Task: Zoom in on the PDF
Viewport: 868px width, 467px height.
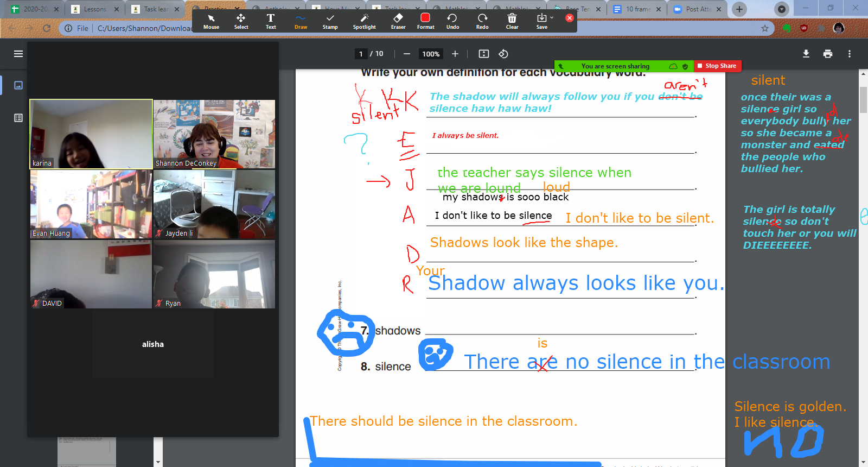Action: (x=455, y=54)
